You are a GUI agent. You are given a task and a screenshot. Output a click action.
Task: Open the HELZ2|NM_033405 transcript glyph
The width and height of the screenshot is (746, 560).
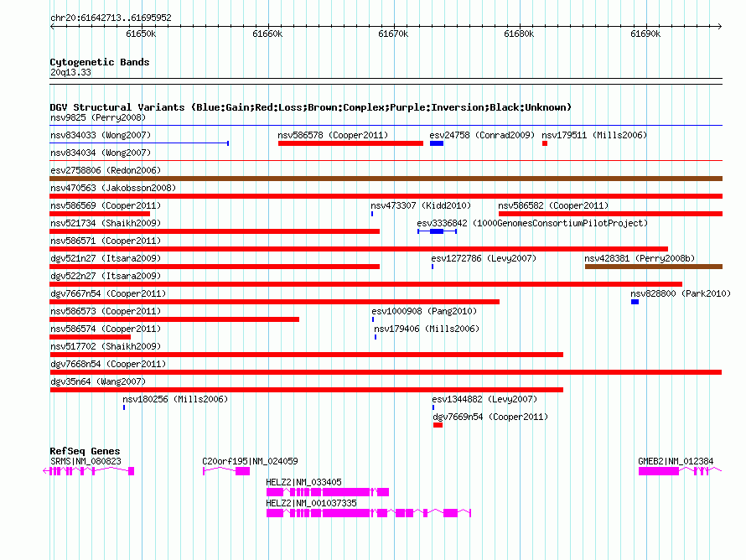pyautogui.click(x=327, y=492)
